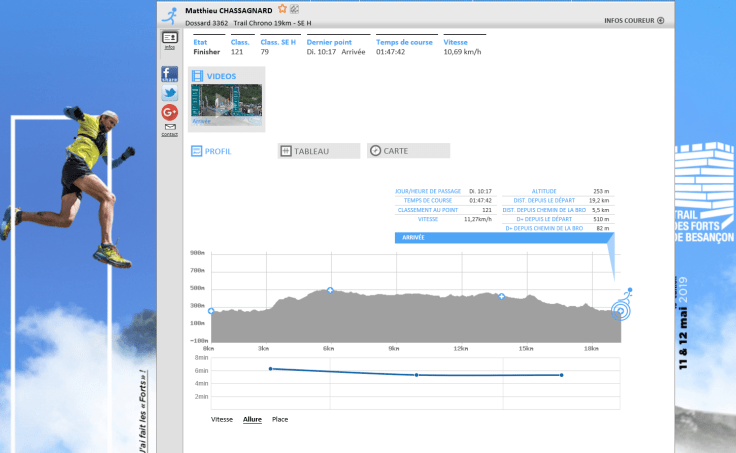
Task: Switch to the Tableau tab
Action: click(x=318, y=151)
